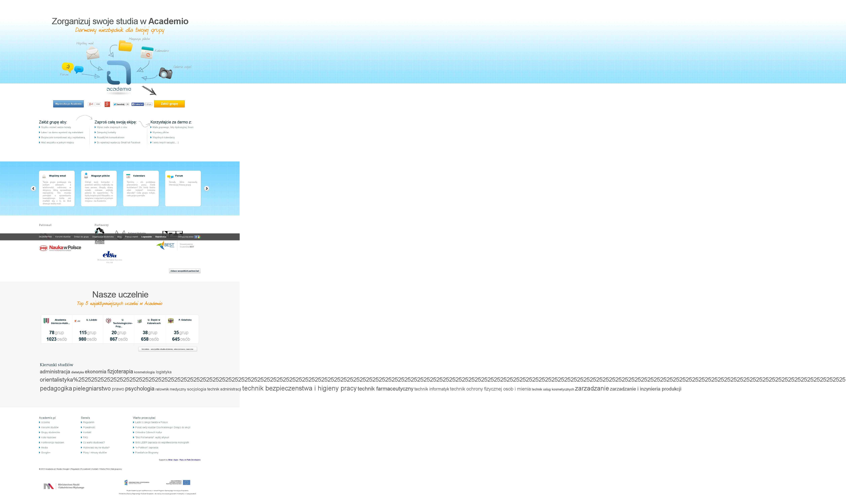Click the calendar icon in hero illustration

(147, 53)
